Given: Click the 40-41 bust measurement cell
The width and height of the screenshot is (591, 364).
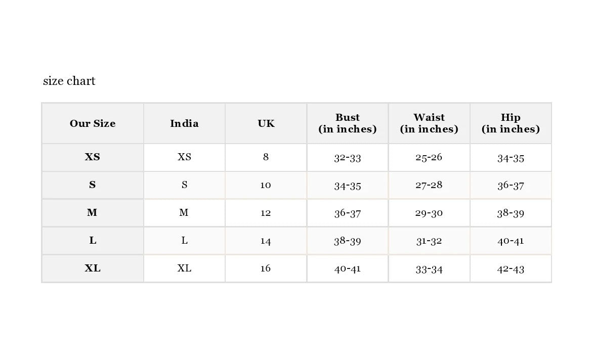Looking at the screenshot, I should coord(348,269).
